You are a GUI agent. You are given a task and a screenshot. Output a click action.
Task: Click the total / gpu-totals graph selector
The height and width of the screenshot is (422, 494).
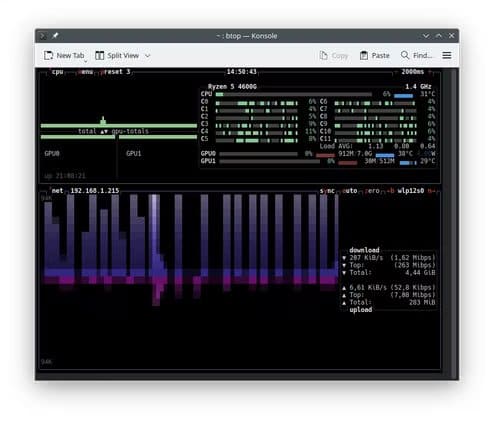(113, 131)
